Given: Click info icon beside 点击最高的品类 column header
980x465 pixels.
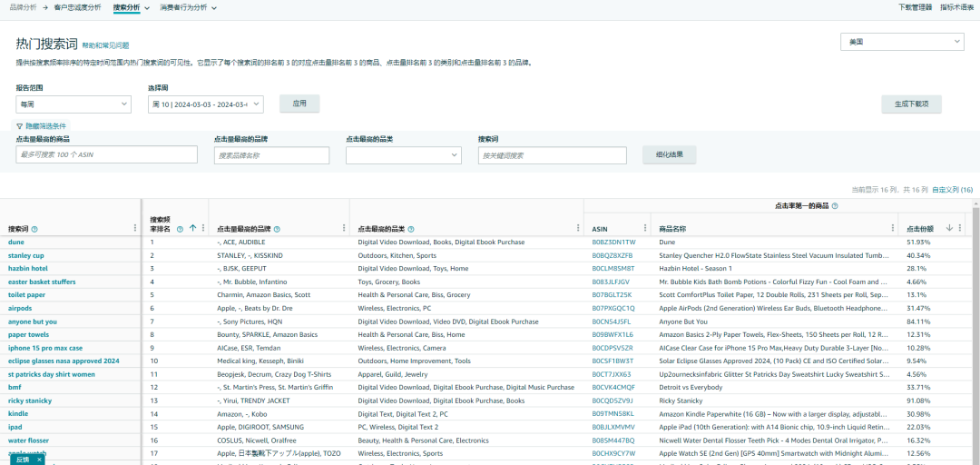Looking at the screenshot, I should (411, 229).
